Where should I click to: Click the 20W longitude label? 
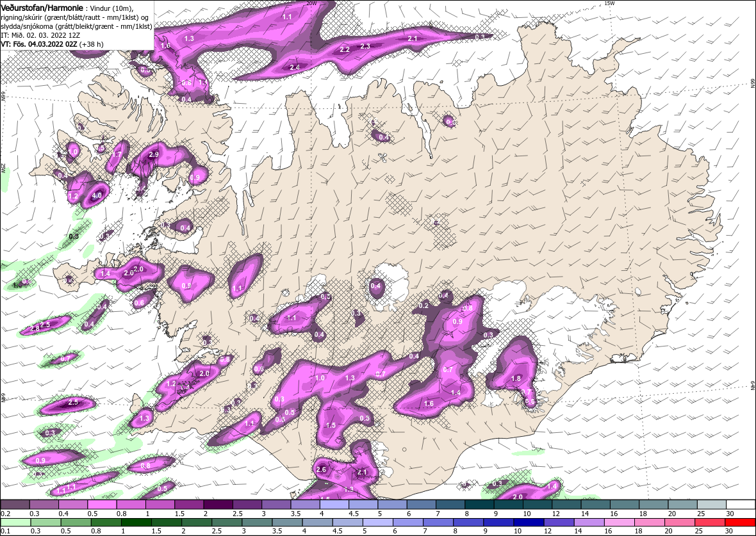pyautogui.click(x=311, y=3)
